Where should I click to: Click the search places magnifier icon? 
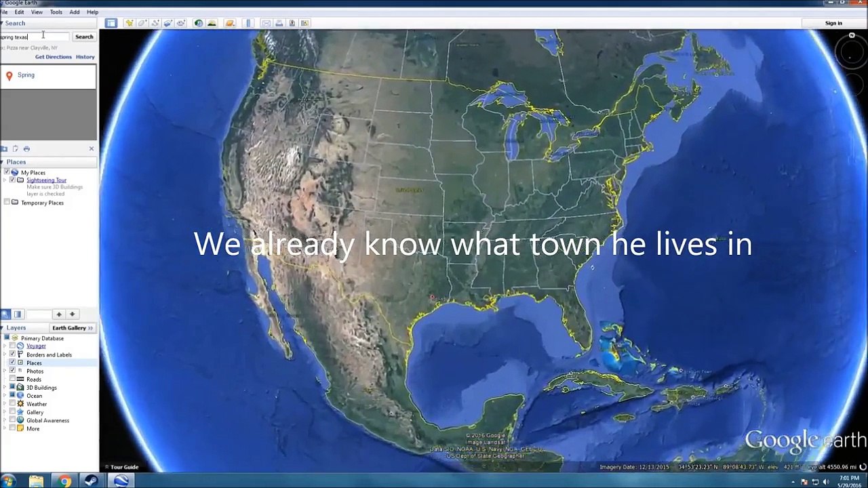point(5,314)
